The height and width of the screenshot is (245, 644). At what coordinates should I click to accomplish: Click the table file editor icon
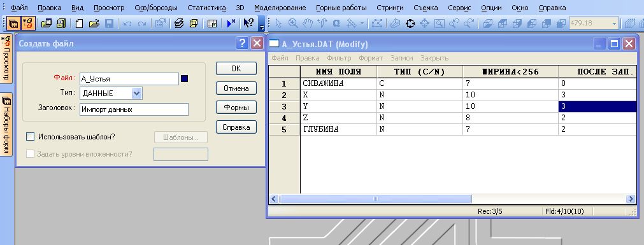click(212, 24)
